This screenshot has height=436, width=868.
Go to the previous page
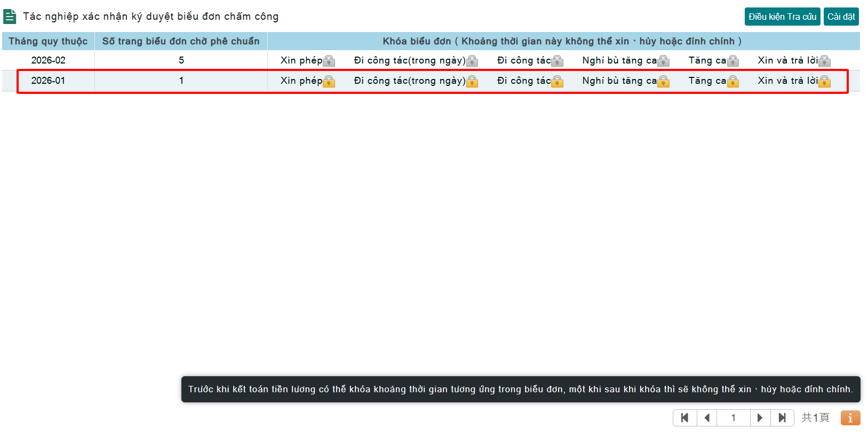point(707,418)
